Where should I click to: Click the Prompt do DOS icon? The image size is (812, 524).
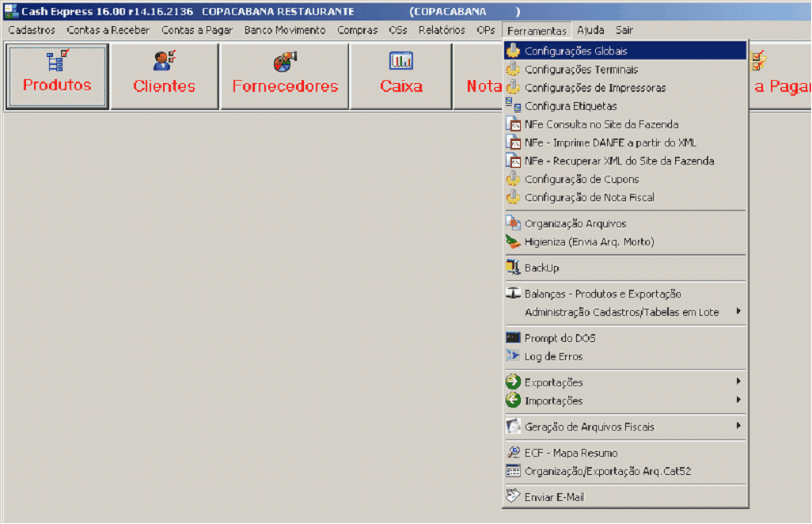[x=513, y=338]
